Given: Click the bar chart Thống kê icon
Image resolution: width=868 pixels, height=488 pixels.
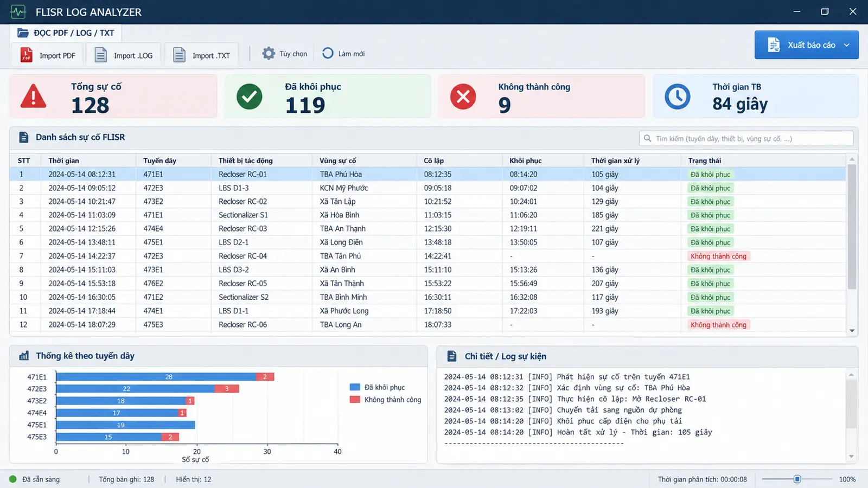Looking at the screenshot, I should click(24, 356).
